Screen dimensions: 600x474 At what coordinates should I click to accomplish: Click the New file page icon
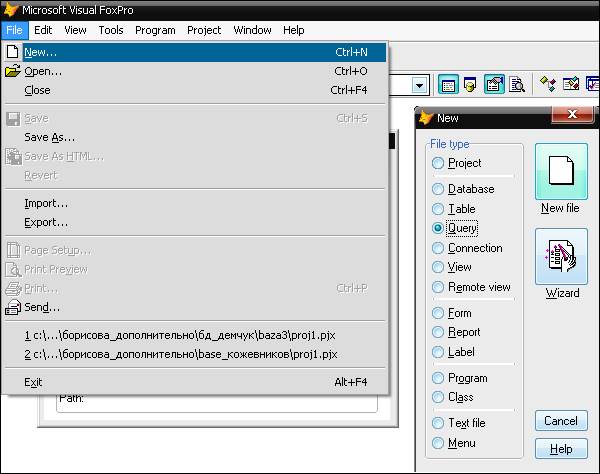coord(561,171)
